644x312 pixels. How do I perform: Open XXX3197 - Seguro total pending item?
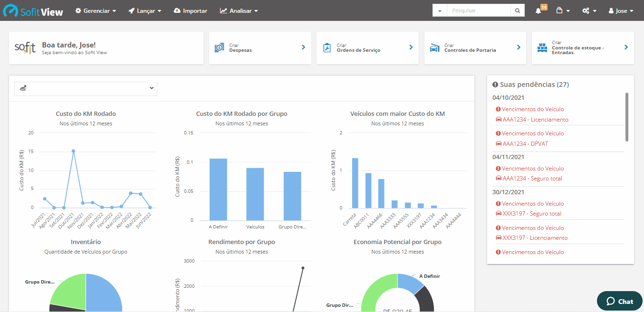(532, 214)
